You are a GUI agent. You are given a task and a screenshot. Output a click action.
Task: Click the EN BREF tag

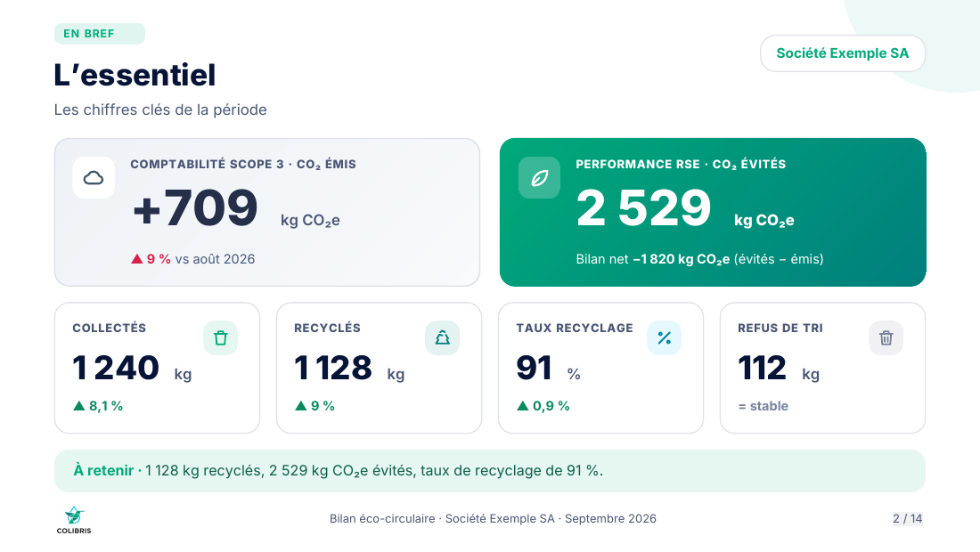pyautogui.click(x=100, y=34)
